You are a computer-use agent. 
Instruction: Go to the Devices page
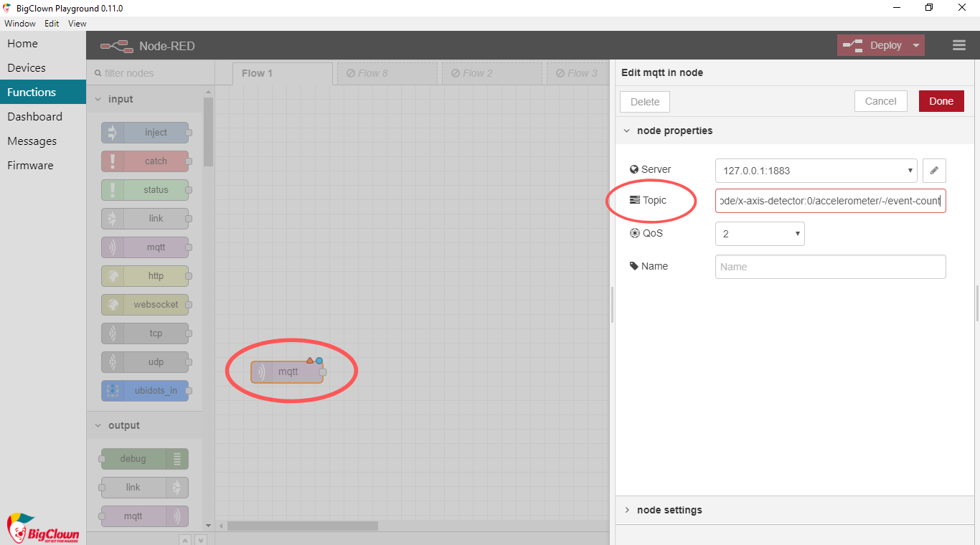tap(43, 67)
